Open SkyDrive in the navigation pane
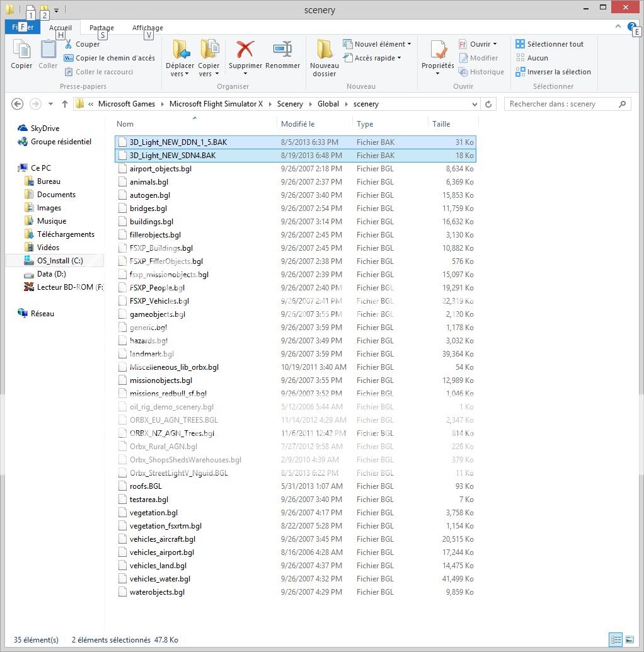This screenshot has height=652, width=644. [38, 129]
